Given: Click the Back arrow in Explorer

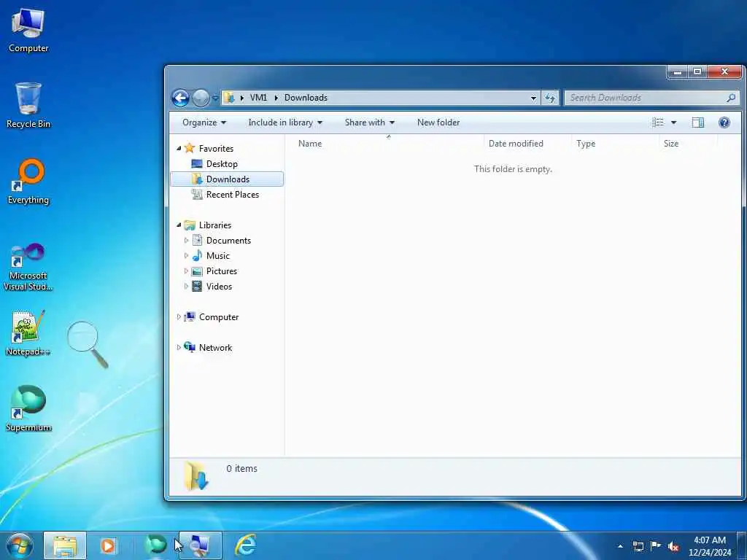Looking at the screenshot, I should tap(181, 98).
